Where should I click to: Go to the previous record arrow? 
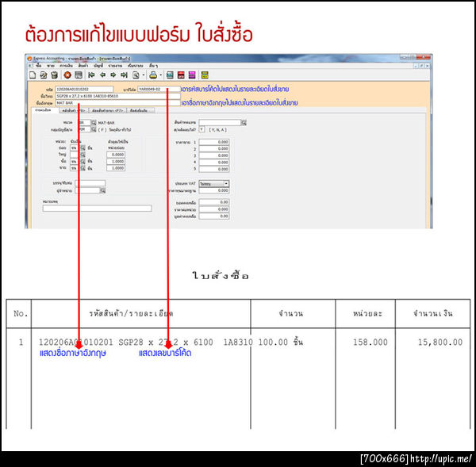pyautogui.click(x=102, y=75)
